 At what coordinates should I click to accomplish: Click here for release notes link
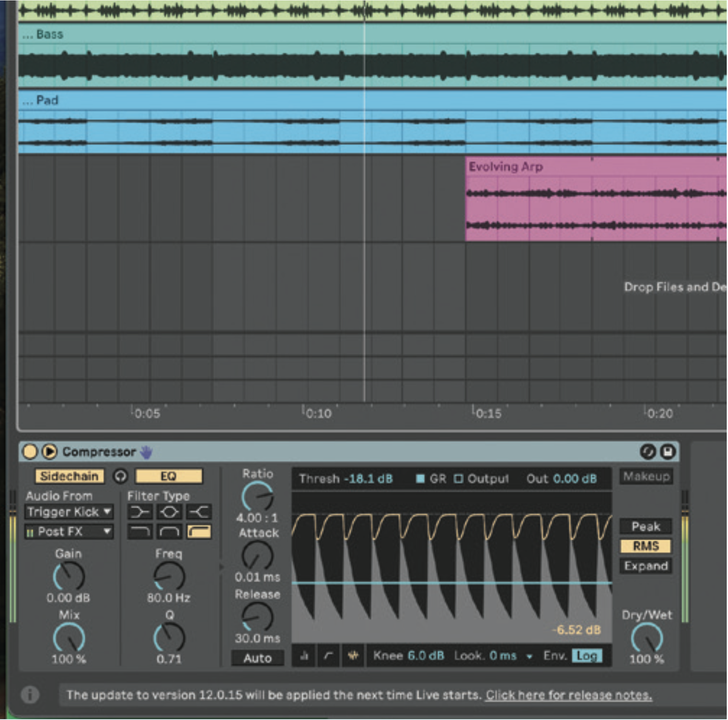coord(568,695)
